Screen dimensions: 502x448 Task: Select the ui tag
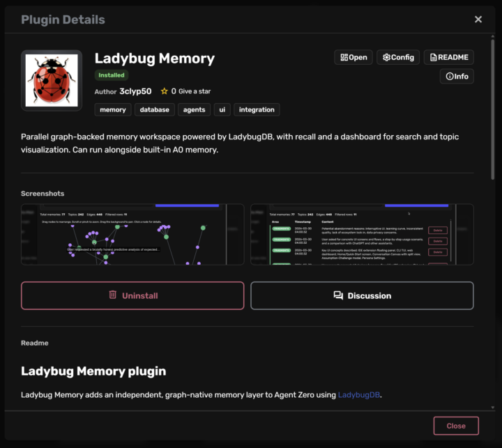pyautogui.click(x=222, y=110)
